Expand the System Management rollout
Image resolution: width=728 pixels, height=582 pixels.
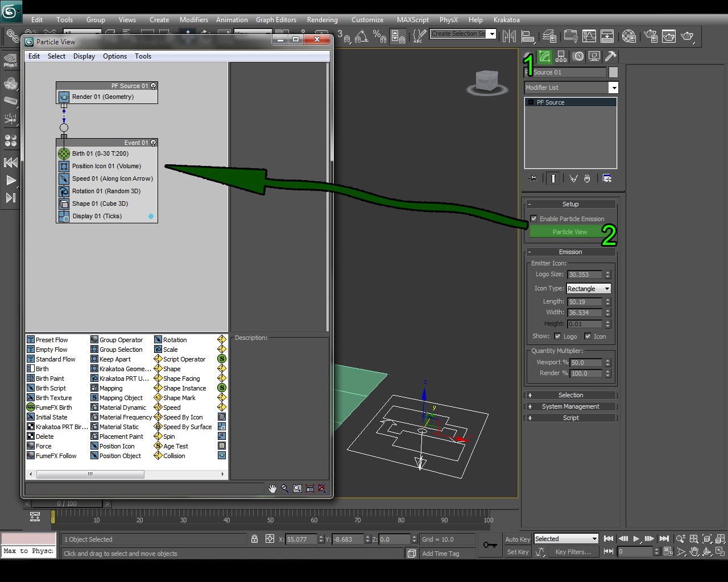[570, 406]
